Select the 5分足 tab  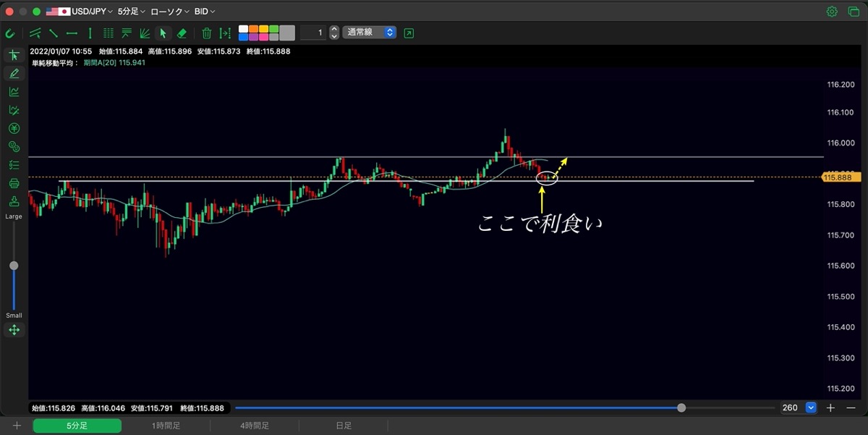[77, 426]
